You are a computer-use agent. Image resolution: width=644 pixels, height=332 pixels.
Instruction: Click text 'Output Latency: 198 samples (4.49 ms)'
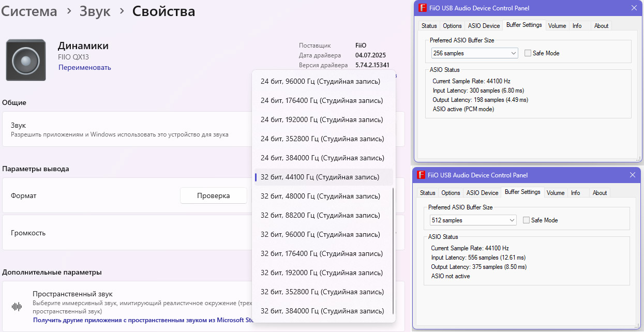tap(481, 100)
